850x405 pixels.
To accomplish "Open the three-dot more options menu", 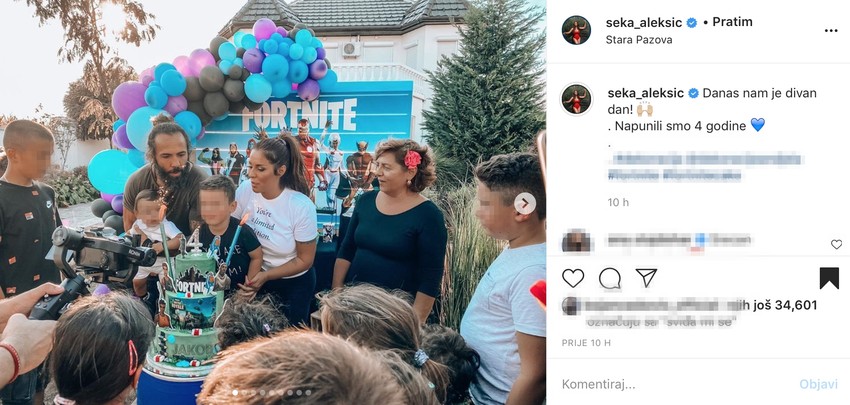I will click(x=831, y=31).
